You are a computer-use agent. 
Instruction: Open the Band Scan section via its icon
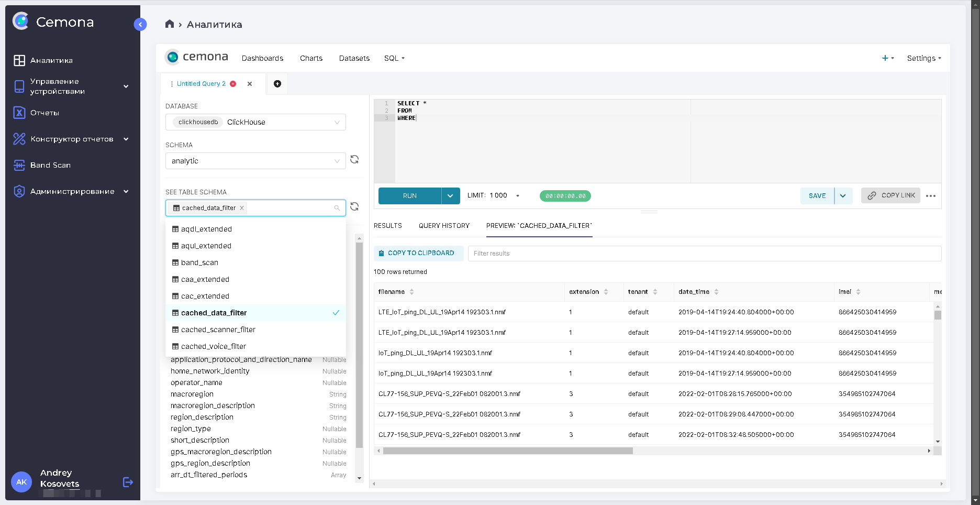tap(19, 165)
